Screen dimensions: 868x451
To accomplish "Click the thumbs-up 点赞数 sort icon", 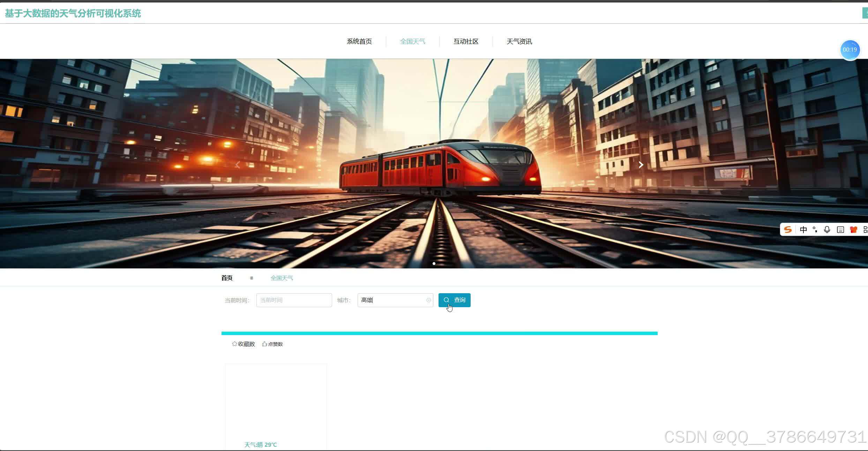I will click(x=264, y=344).
